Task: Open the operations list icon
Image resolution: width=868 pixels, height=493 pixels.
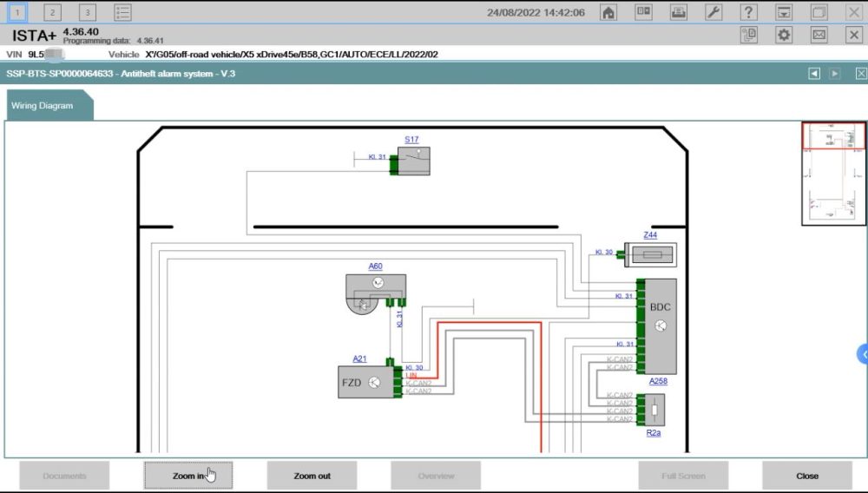Action: (x=122, y=12)
